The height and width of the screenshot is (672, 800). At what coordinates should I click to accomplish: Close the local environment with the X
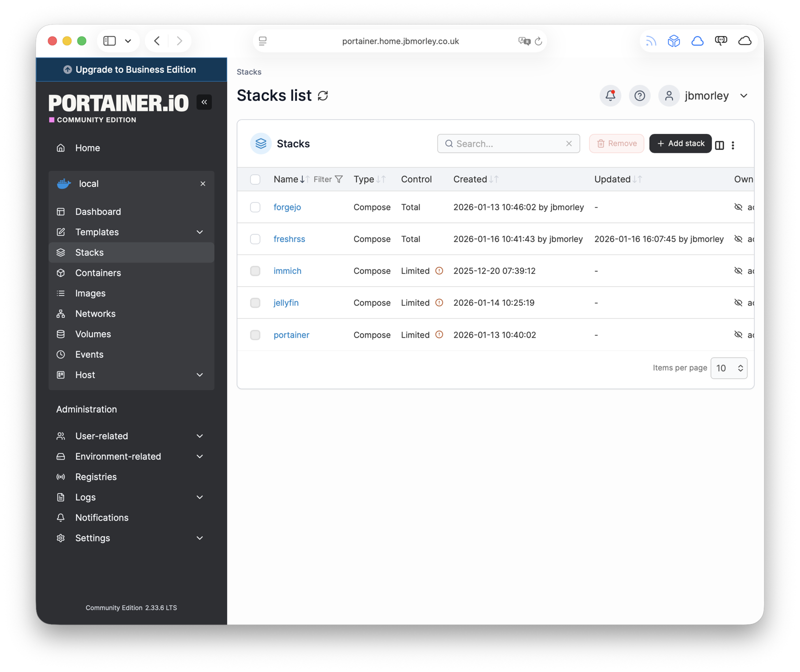pos(203,184)
